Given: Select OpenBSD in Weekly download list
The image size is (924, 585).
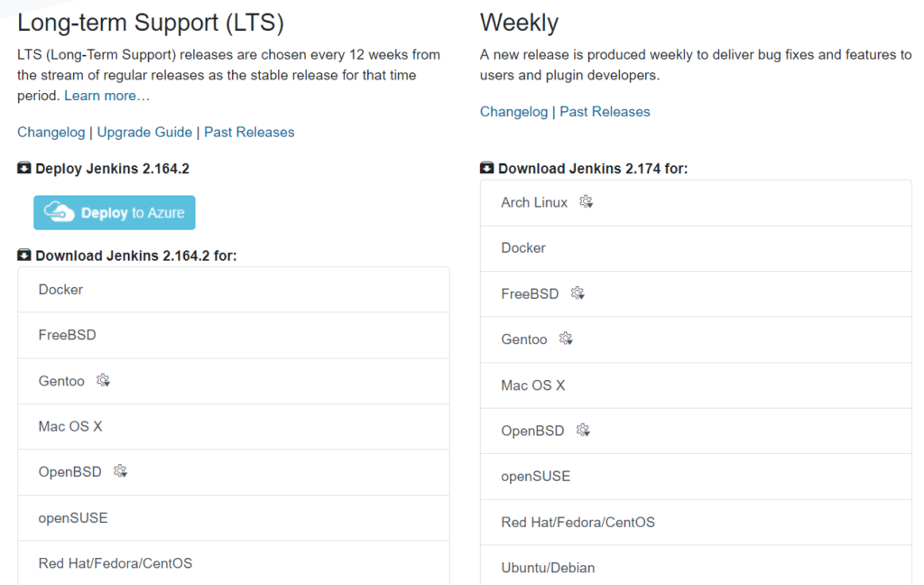Looking at the screenshot, I should pos(696,432).
